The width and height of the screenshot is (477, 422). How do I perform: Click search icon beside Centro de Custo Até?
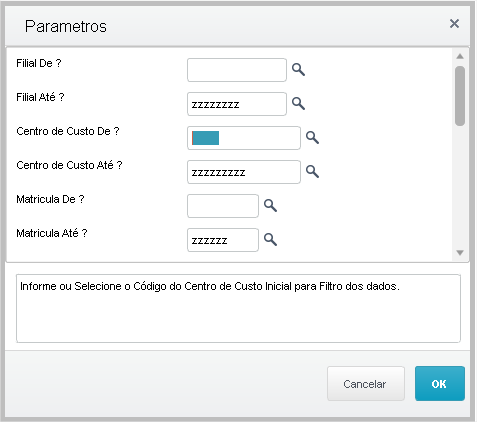tap(312, 172)
